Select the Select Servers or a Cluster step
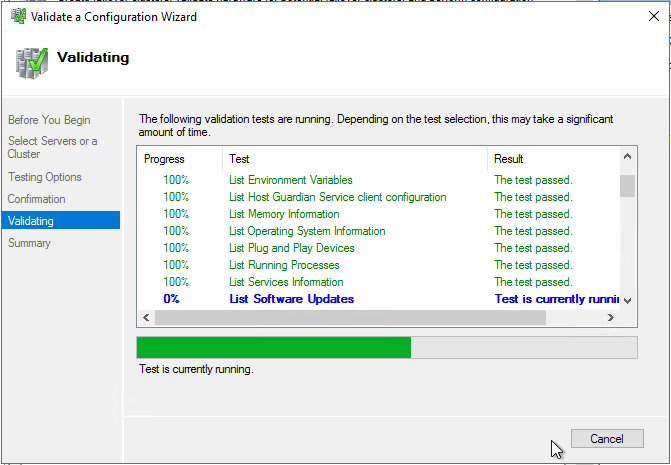 pyautogui.click(x=53, y=147)
